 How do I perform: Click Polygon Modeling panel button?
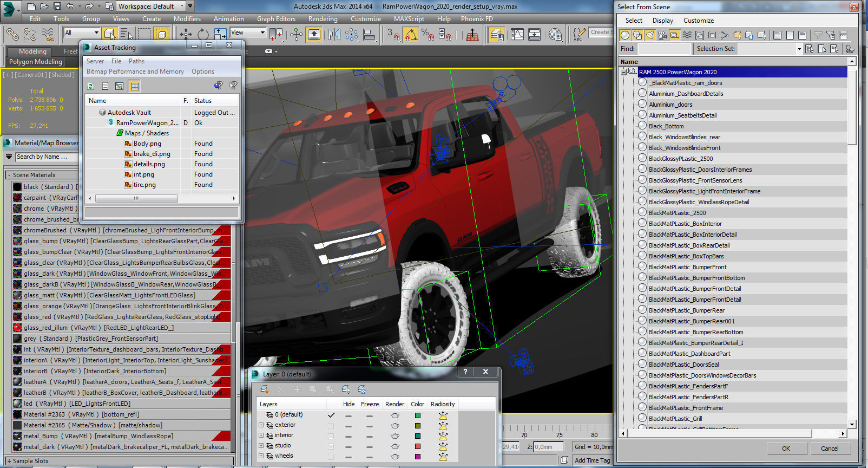point(36,62)
